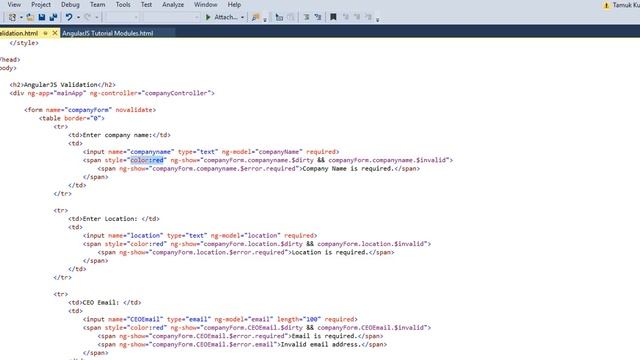The image size is (640, 360).
Task: Expand the Undo history dropdown arrow
Action: click(x=78, y=18)
